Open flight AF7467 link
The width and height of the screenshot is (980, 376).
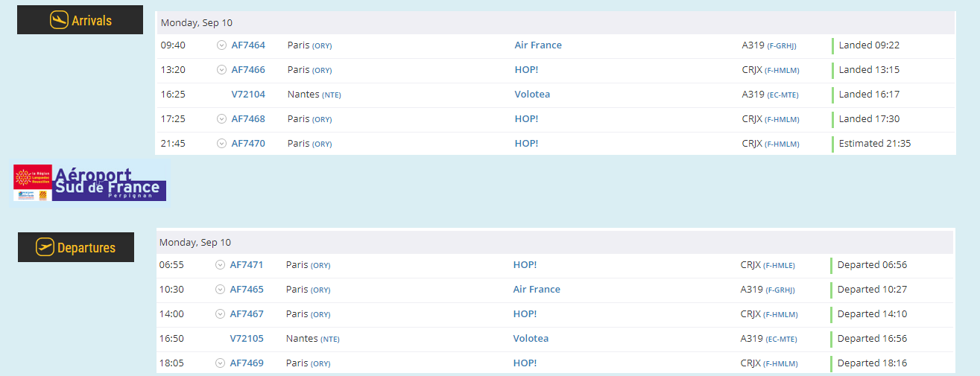click(247, 314)
